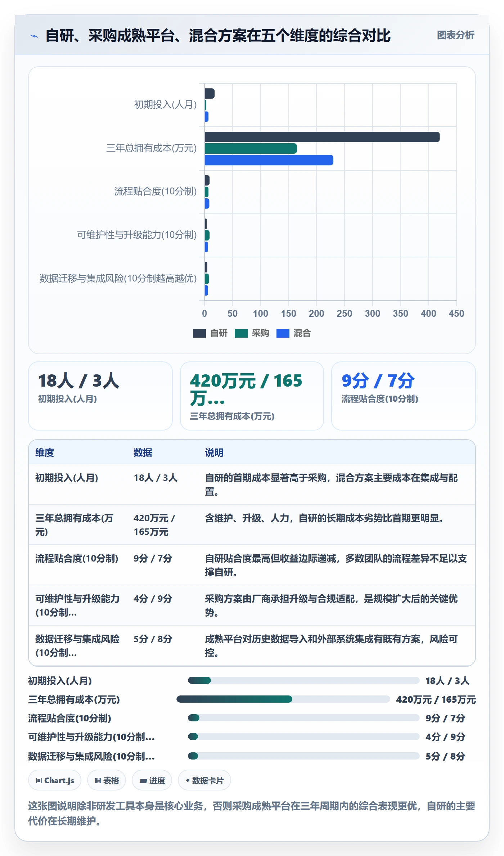Click the 自研 bar for 初期投入
This screenshot has width=504, height=856.
[210, 94]
